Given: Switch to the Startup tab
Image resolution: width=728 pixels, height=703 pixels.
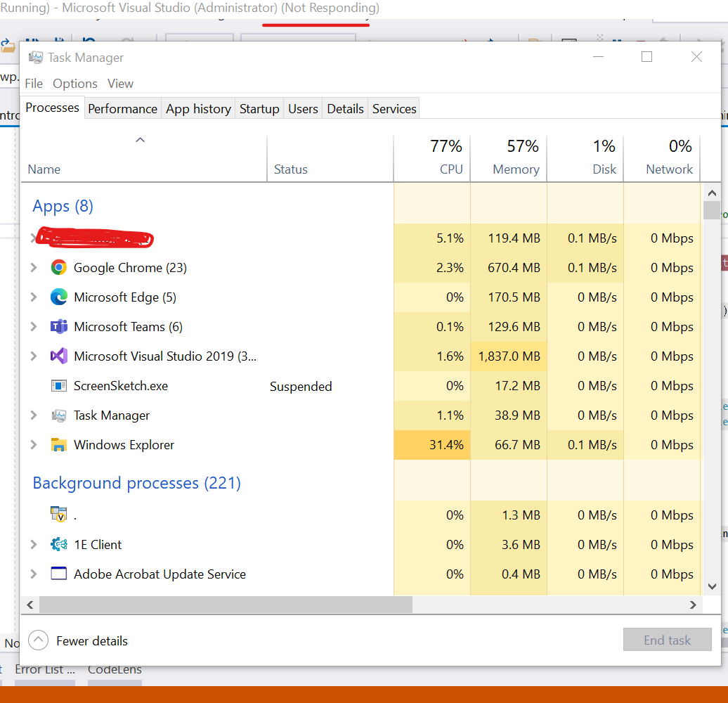Looking at the screenshot, I should pyautogui.click(x=259, y=109).
